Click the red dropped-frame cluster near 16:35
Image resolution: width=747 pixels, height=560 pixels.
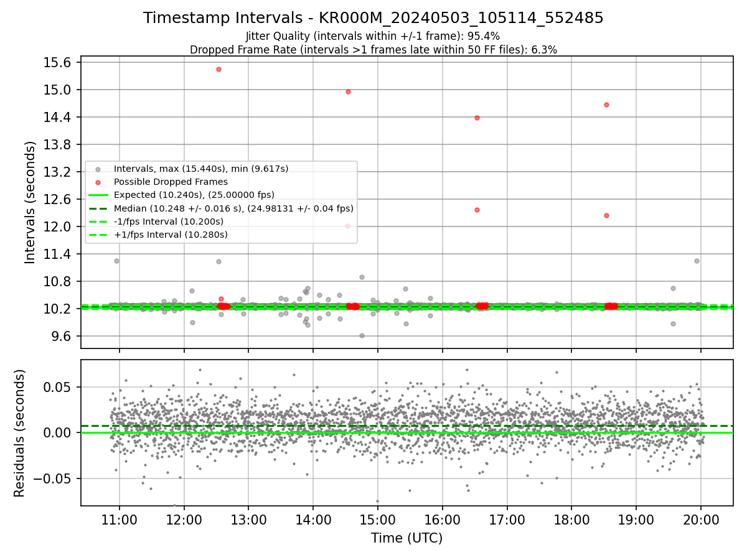coord(482,306)
